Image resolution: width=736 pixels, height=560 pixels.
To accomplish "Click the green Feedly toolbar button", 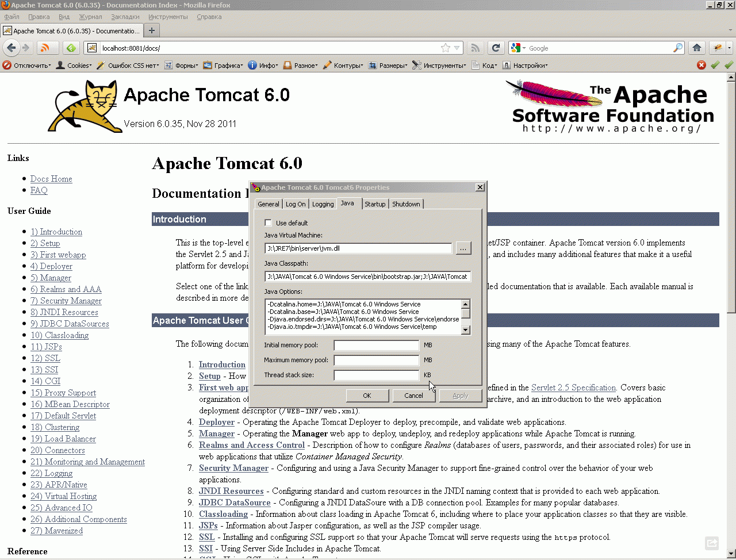I will point(71,48).
